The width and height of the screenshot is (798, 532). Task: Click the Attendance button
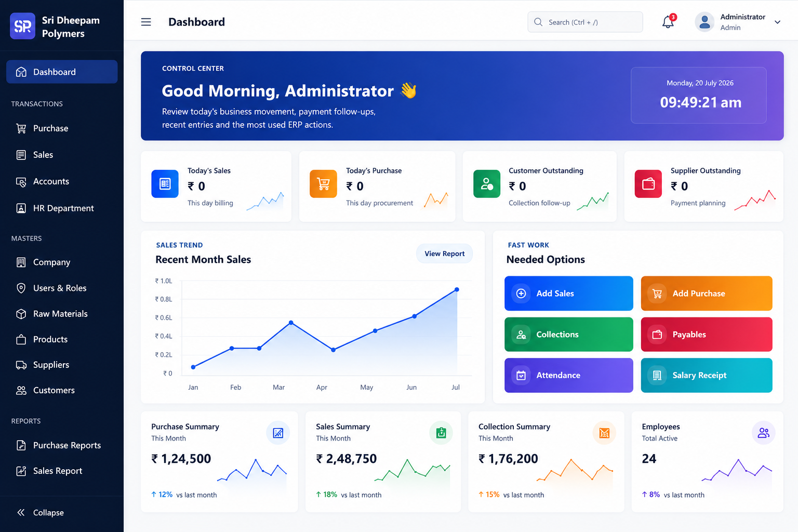tap(569, 375)
